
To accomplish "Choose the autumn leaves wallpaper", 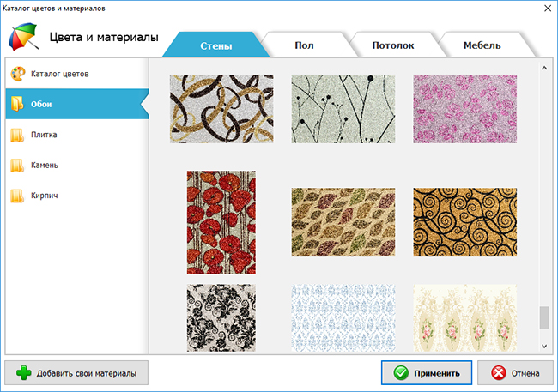I will tap(343, 222).
